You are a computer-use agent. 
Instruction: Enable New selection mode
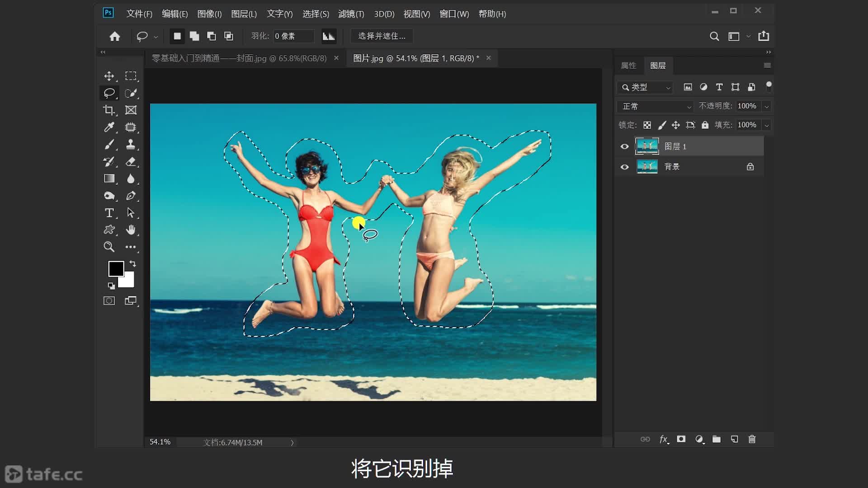tap(177, 36)
